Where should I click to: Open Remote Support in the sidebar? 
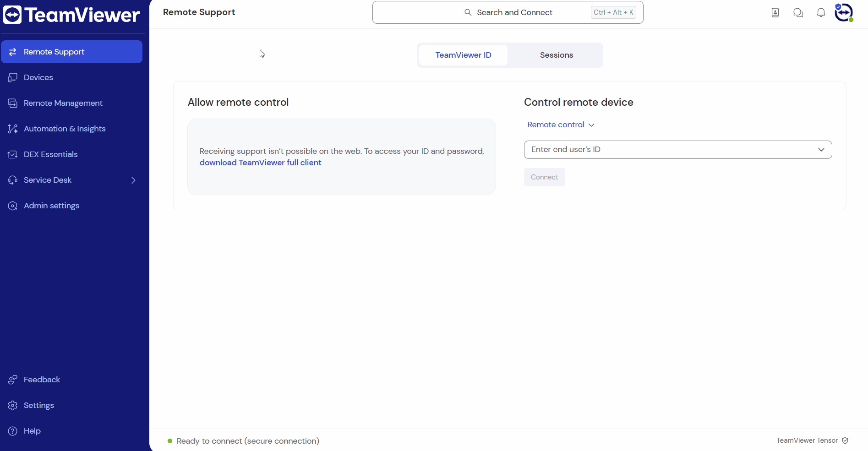coord(71,52)
